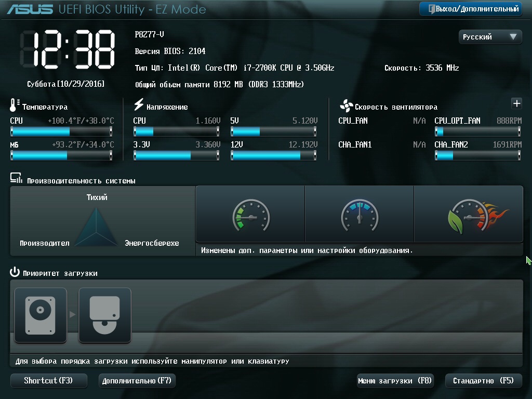Click the Выход/Дополнительный button
This screenshot has width=532, height=399.
coord(471,9)
